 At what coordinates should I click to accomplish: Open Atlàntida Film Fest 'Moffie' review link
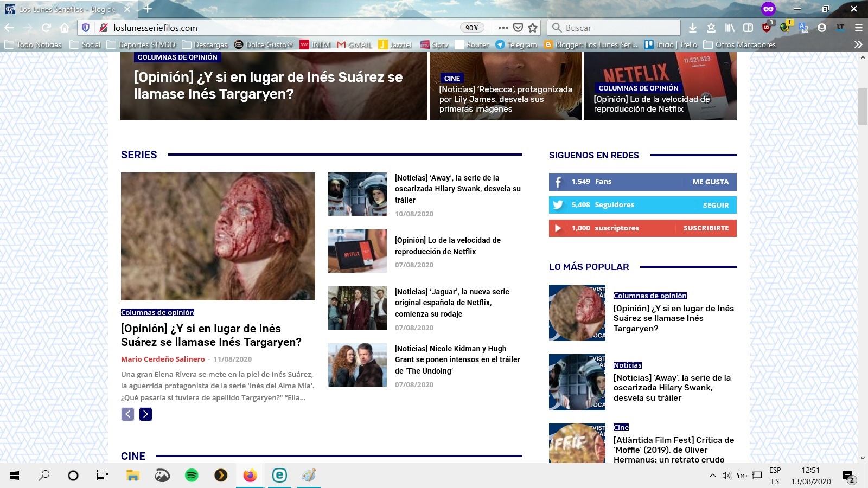click(674, 450)
